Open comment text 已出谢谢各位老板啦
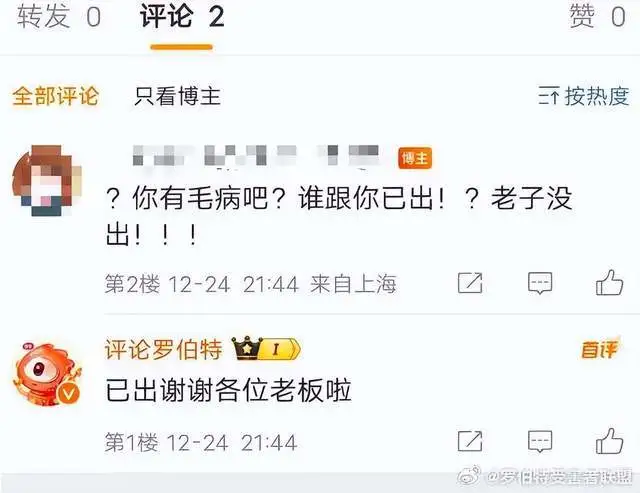The width and height of the screenshot is (640, 493). [229, 391]
